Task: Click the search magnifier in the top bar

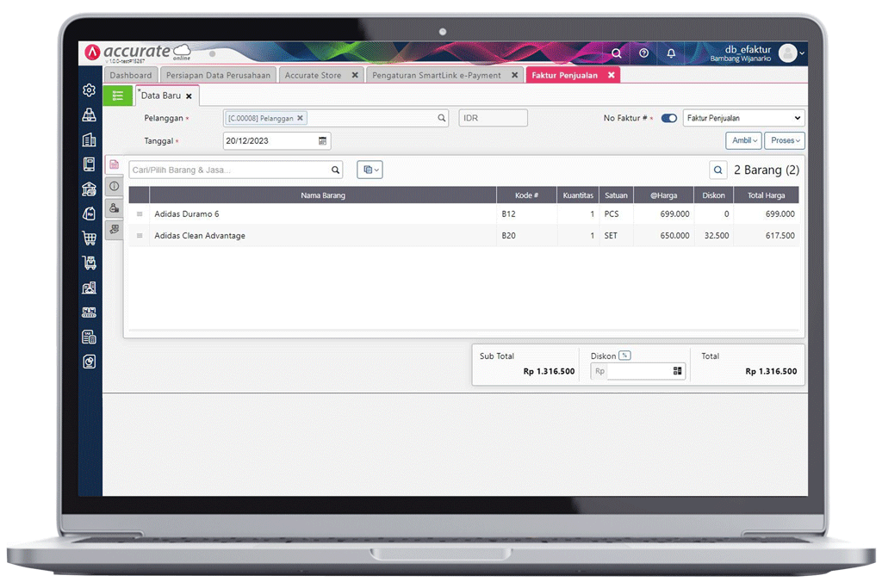Action: click(617, 53)
